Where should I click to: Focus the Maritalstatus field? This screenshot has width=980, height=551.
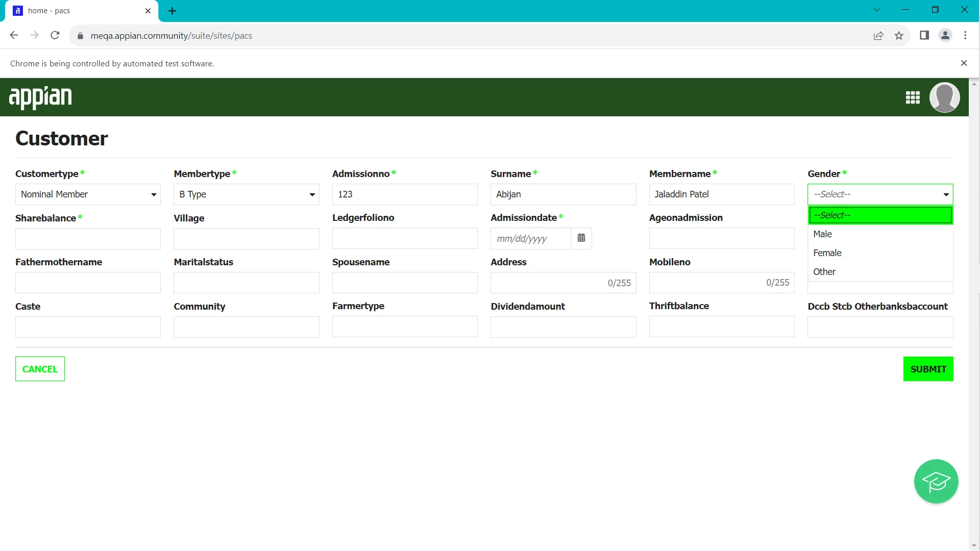247,283
